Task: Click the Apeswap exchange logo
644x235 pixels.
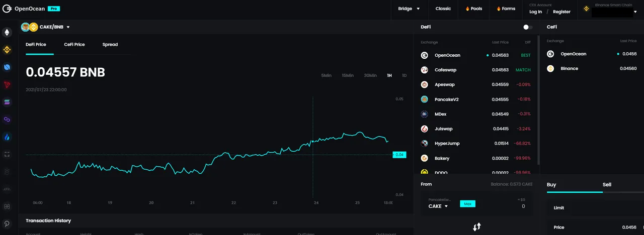Action: (x=425, y=84)
